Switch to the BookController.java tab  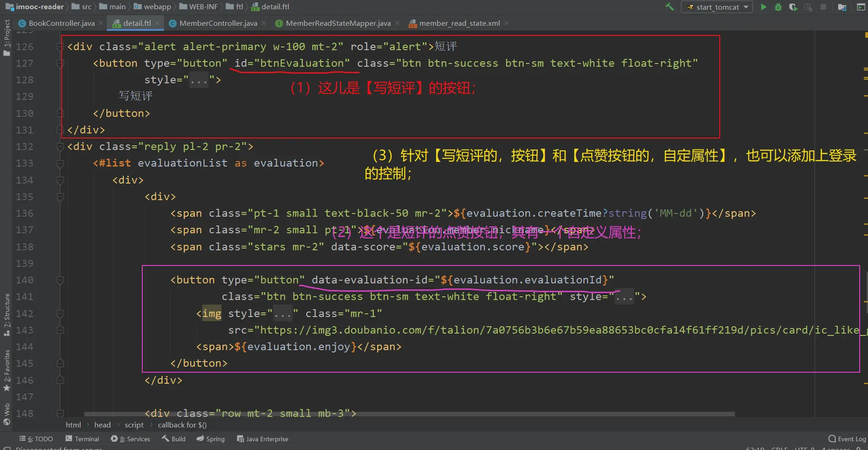[61, 23]
